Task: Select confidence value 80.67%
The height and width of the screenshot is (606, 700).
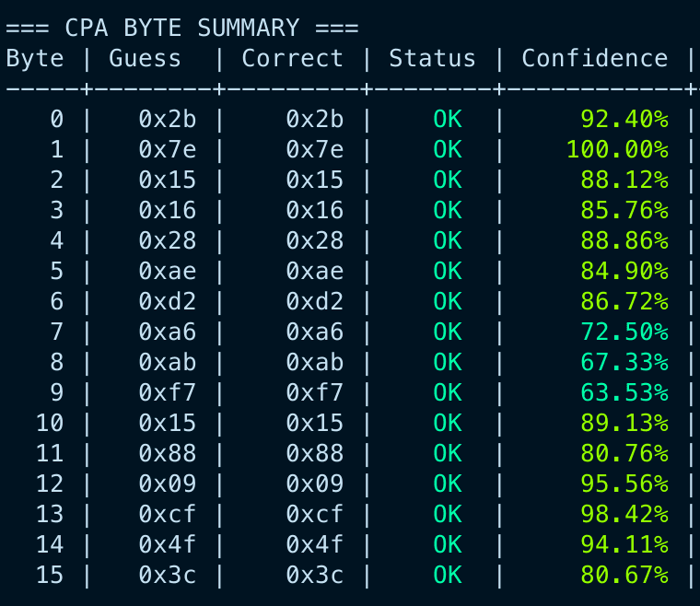Action: click(x=624, y=575)
